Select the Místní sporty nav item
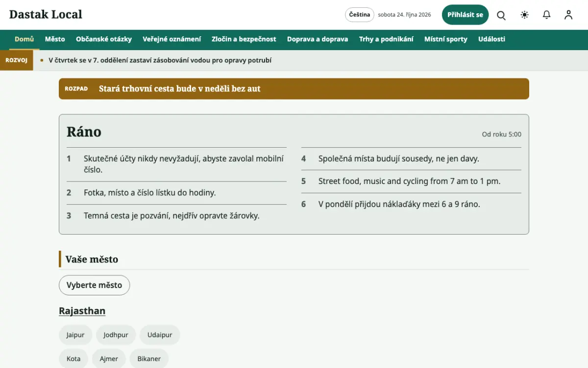Image resolution: width=588 pixels, height=368 pixels. [446, 39]
